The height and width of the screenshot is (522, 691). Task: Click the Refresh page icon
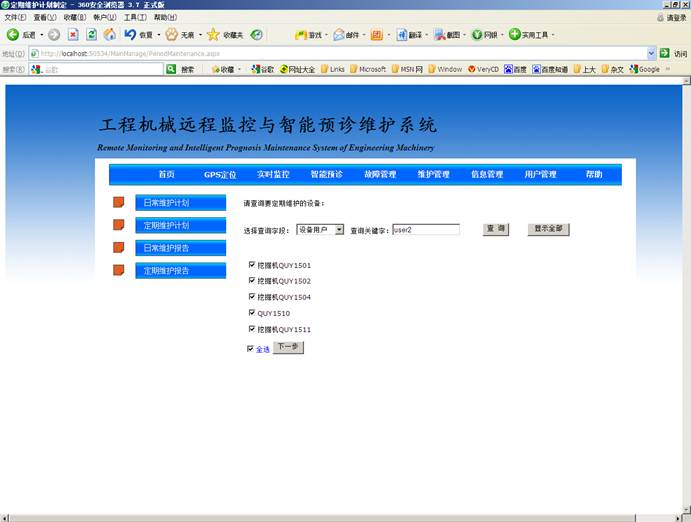coord(91,35)
